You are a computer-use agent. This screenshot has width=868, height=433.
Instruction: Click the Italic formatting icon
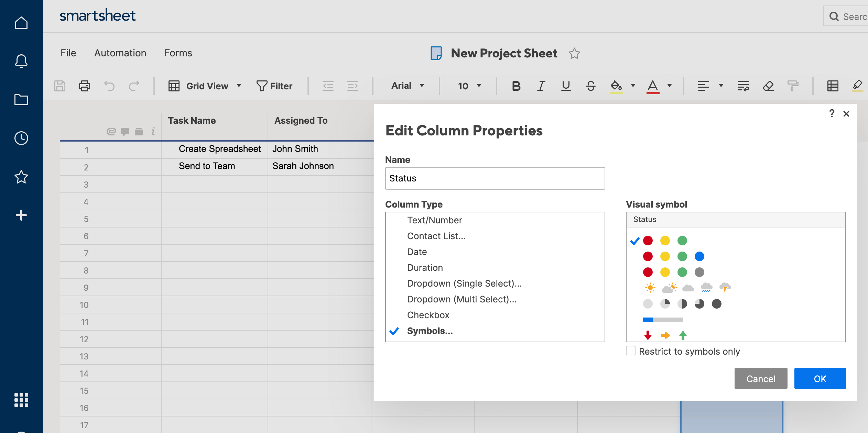[x=541, y=86]
